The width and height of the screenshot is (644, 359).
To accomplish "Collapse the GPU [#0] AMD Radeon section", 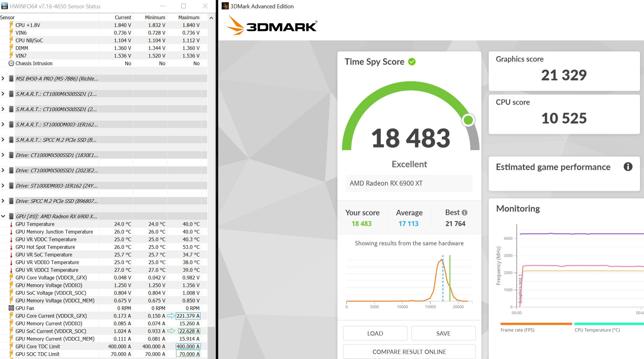I will click(3, 216).
